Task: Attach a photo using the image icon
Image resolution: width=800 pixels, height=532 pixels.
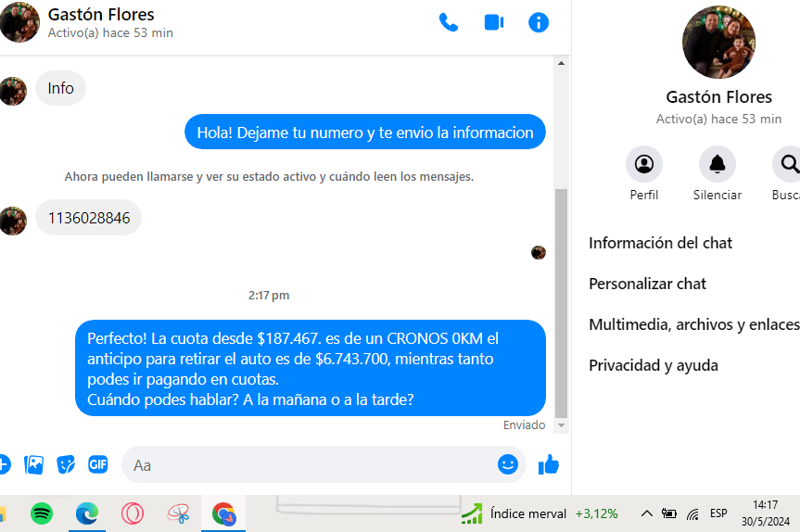Action: (x=34, y=464)
